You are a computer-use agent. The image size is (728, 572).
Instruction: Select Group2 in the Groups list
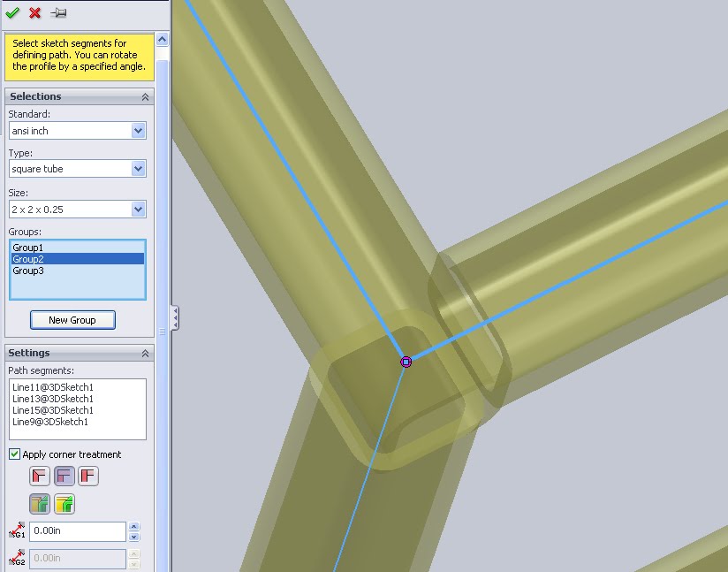pyautogui.click(x=78, y=259)
